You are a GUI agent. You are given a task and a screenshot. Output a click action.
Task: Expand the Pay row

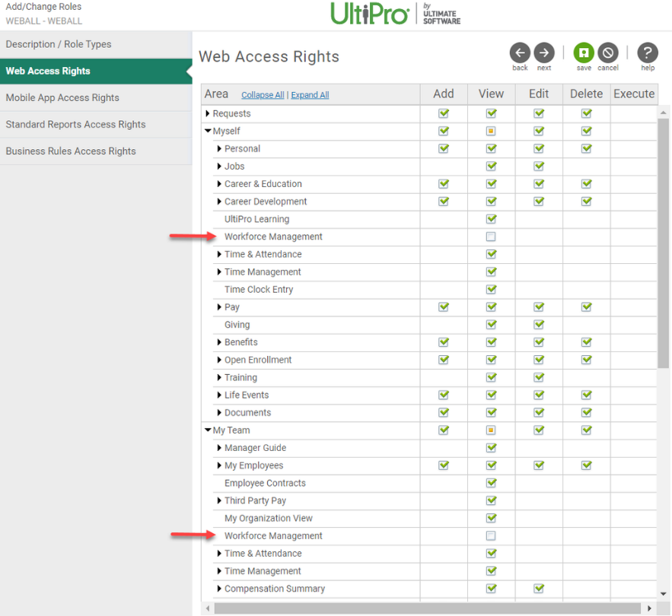(x=219, y=306)
